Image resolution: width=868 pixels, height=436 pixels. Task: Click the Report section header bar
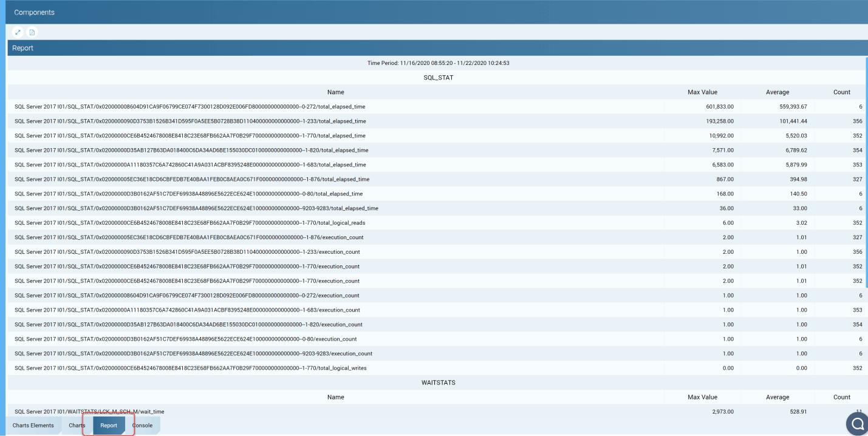(434, 48)
